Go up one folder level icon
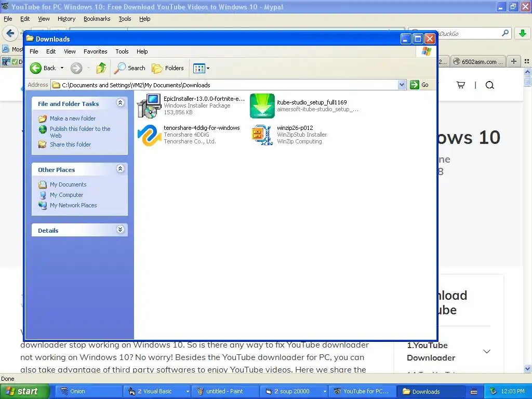This screenshot has width=532, height=399. click(101, 68)
